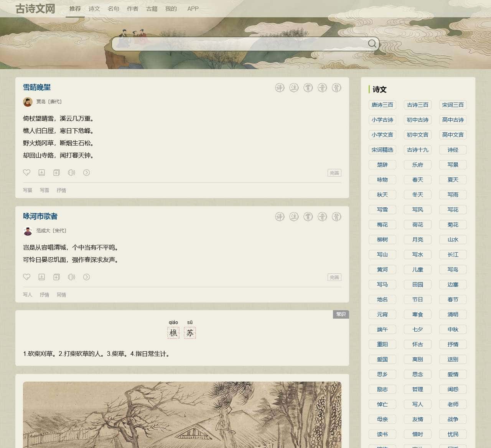Copy the poem 雪晴晚望
Image resolution: width=491 pixels, height=448 pixels.
pos(56,173)
